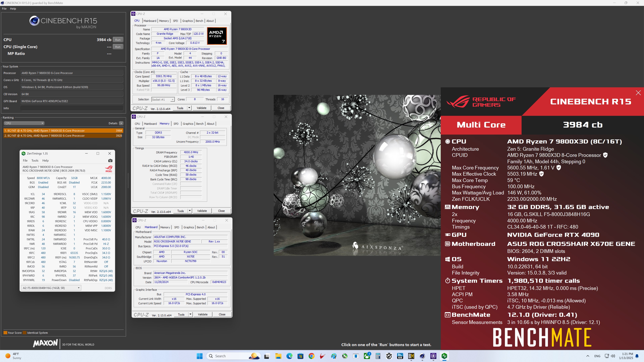Open the network icon in system tray
This screenshot has height=362, width=644.
[x=607, y=356]
